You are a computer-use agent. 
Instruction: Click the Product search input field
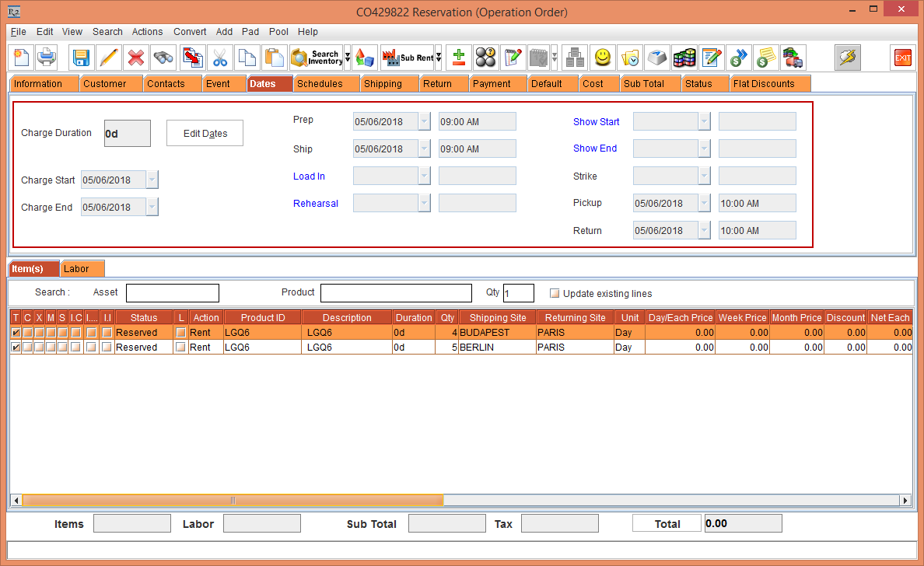point(396,293)
